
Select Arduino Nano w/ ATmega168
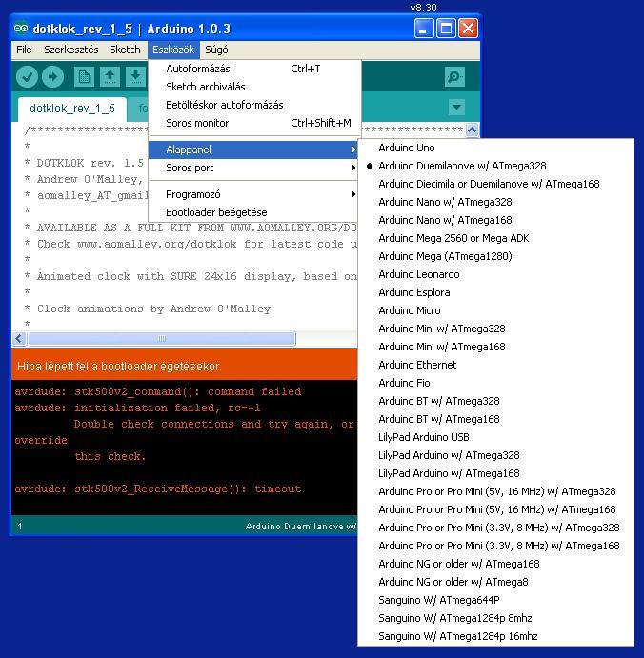pos(495,220)
